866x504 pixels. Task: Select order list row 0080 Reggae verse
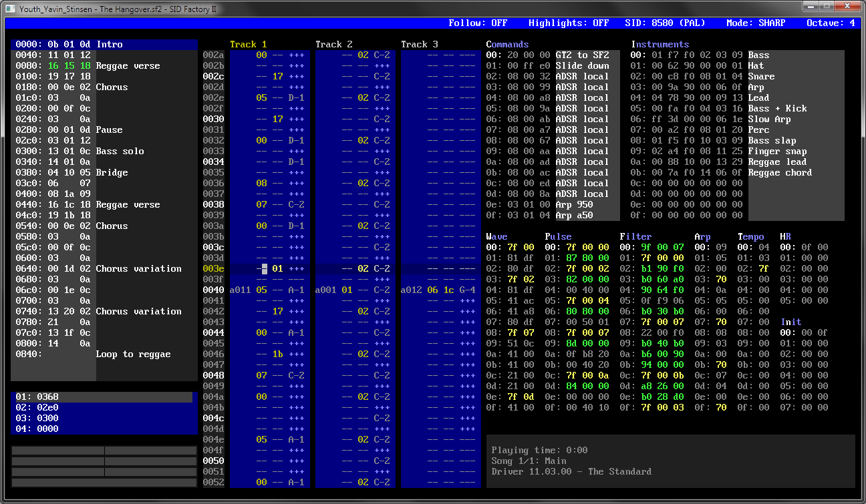pyautogui.click(x=104, y=65)
